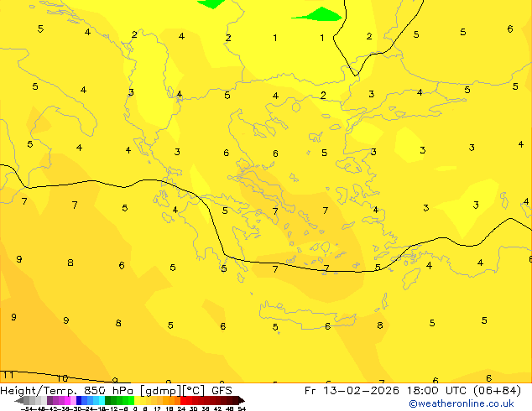532x411 pixels.
Task: Click the '54' legend scale maximum label
Action: pyautogui.click(x=242, y=408)
